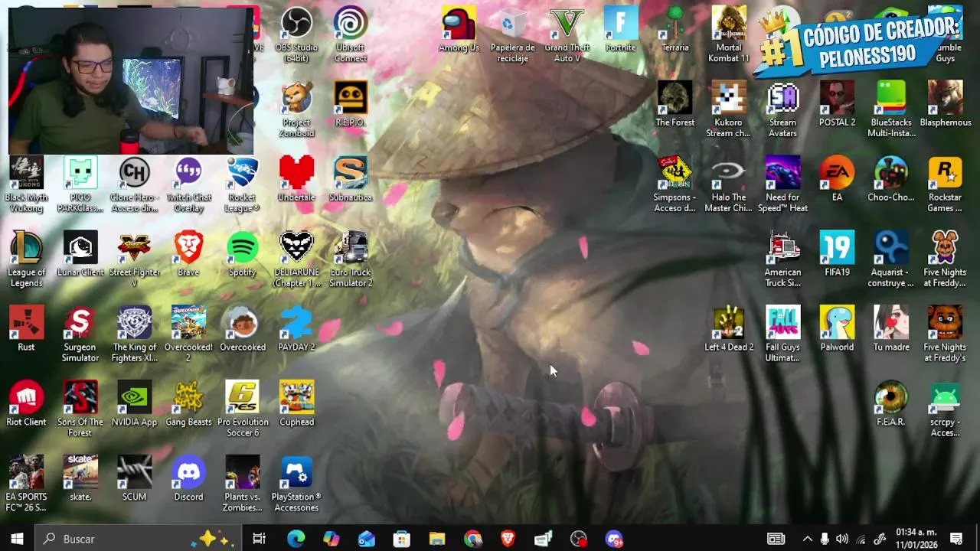Select the Stream Avatars icon
The height and width of the screenshot is (551, 980).
pos(782,109)
